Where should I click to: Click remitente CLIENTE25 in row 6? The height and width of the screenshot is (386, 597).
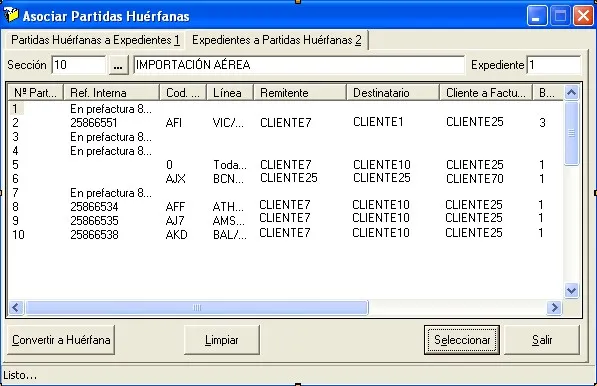(x=289, y=178)
